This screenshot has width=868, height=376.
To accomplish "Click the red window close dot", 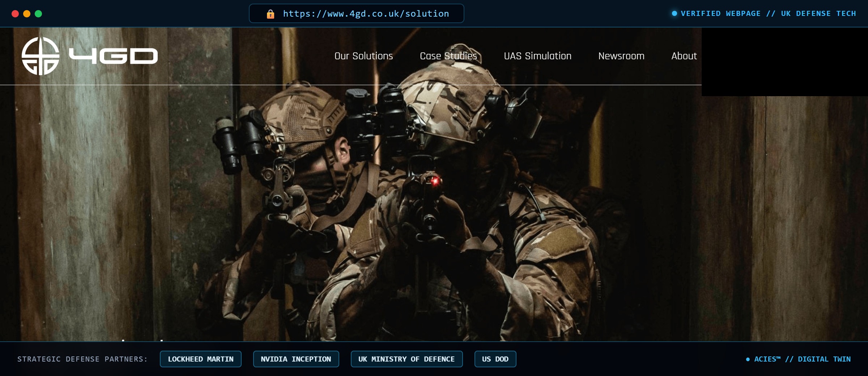I will 15,14.
